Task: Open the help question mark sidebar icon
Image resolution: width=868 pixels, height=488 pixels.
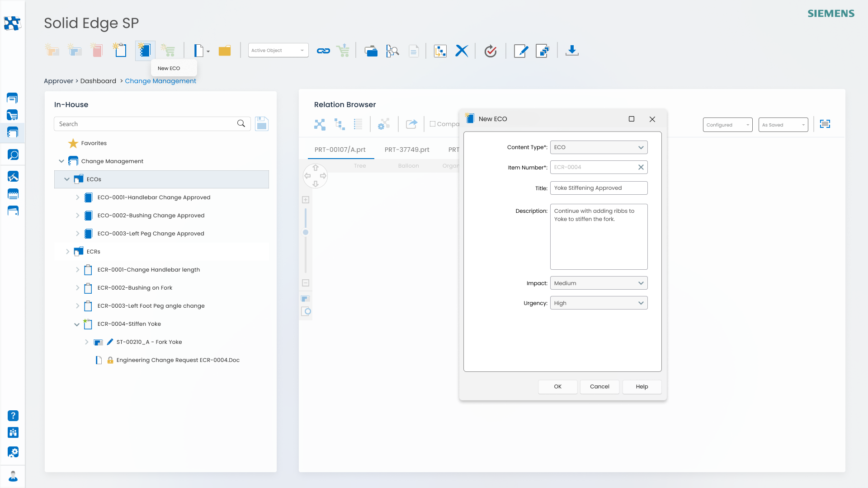Action: 13,416
